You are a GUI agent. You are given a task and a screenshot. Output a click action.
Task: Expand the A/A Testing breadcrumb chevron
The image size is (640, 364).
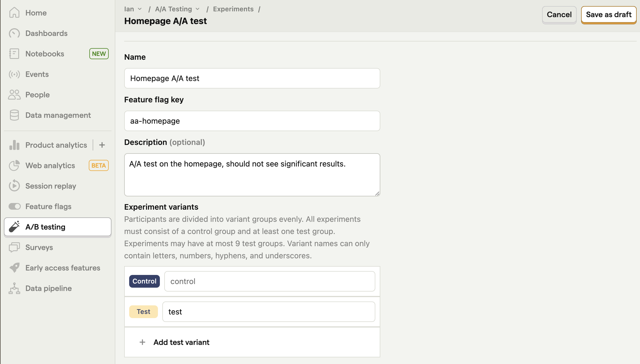198,9
